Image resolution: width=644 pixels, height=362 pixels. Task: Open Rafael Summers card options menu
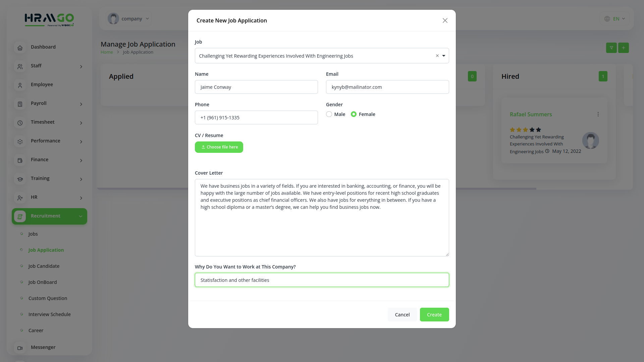(x=598, y=114)
